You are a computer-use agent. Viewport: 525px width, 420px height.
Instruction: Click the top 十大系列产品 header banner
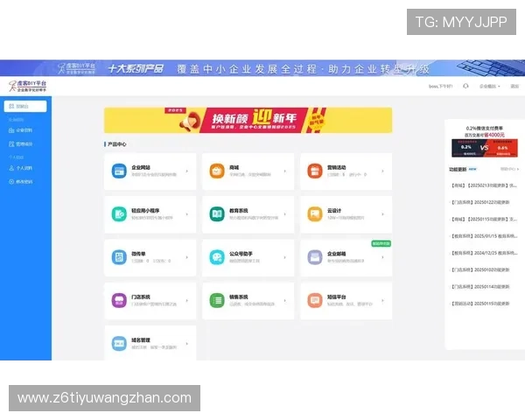pos(262,68)
